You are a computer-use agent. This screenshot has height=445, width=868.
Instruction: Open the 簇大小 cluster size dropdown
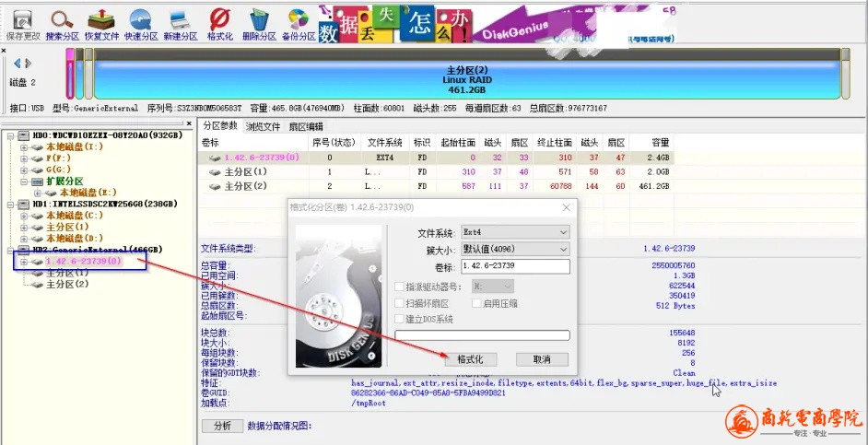515,249
